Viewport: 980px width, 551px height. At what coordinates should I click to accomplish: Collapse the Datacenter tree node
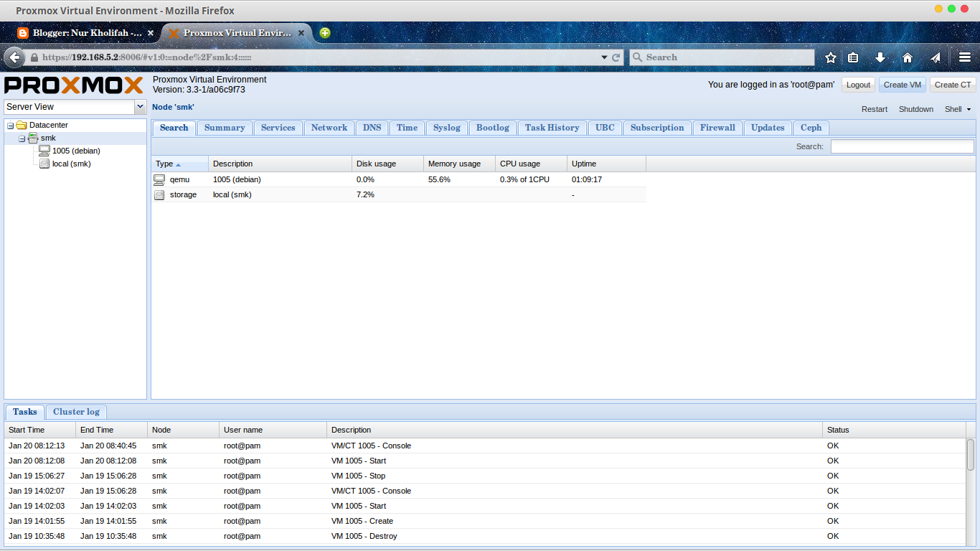click(10, 126)
